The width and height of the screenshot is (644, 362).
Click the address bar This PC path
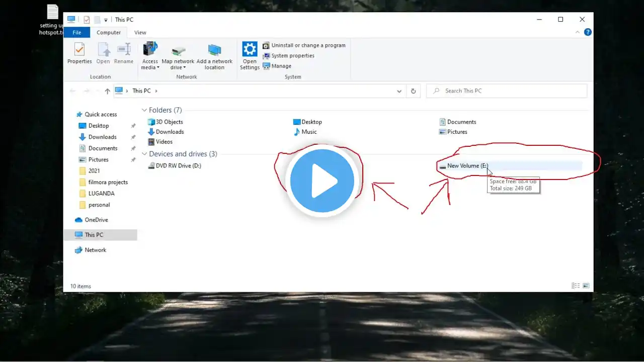[x=141, y=91]
